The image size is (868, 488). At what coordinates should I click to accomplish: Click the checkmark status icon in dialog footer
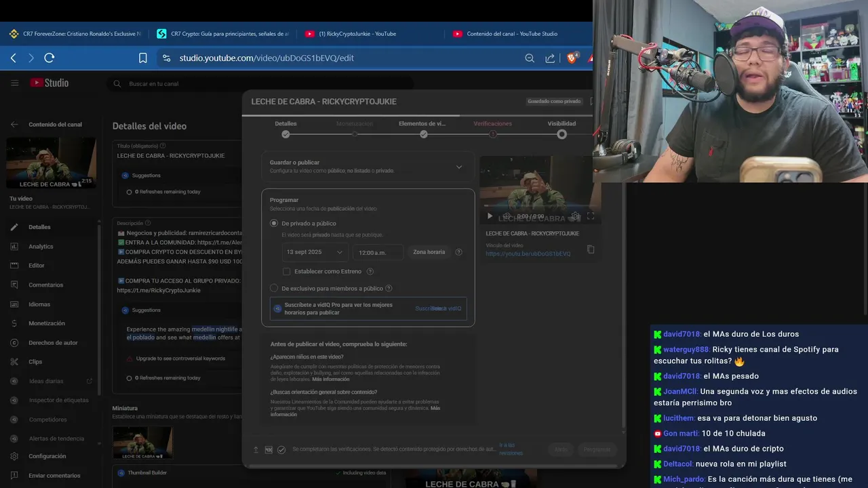pyautogui.click(x=281, y=449)
